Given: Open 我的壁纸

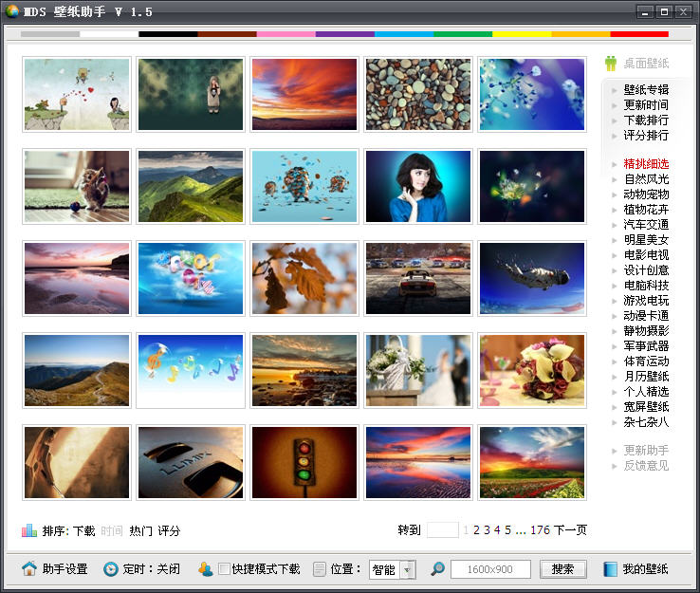Looking at the screenshot, I should 645,569.
